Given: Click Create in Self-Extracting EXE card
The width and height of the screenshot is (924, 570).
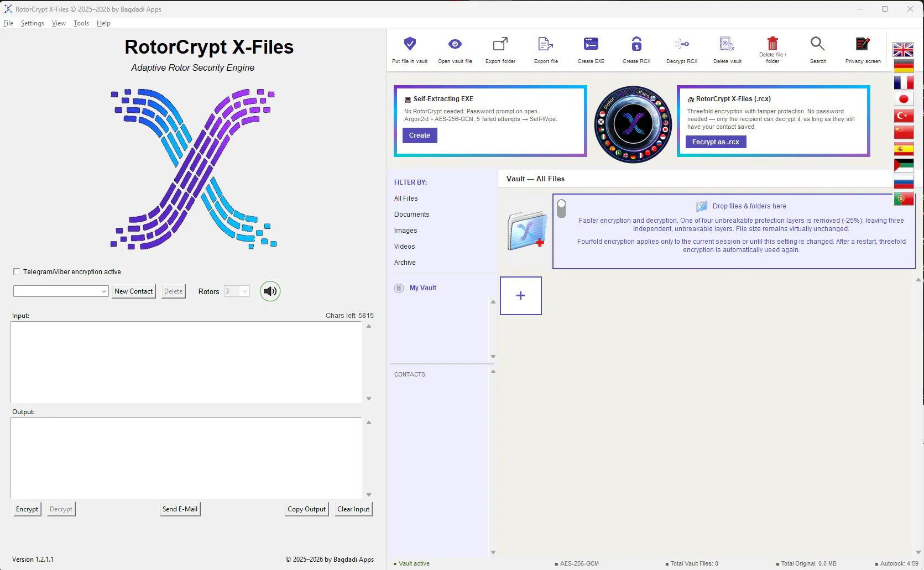Looking at the screenshot, I should [420, 135].
